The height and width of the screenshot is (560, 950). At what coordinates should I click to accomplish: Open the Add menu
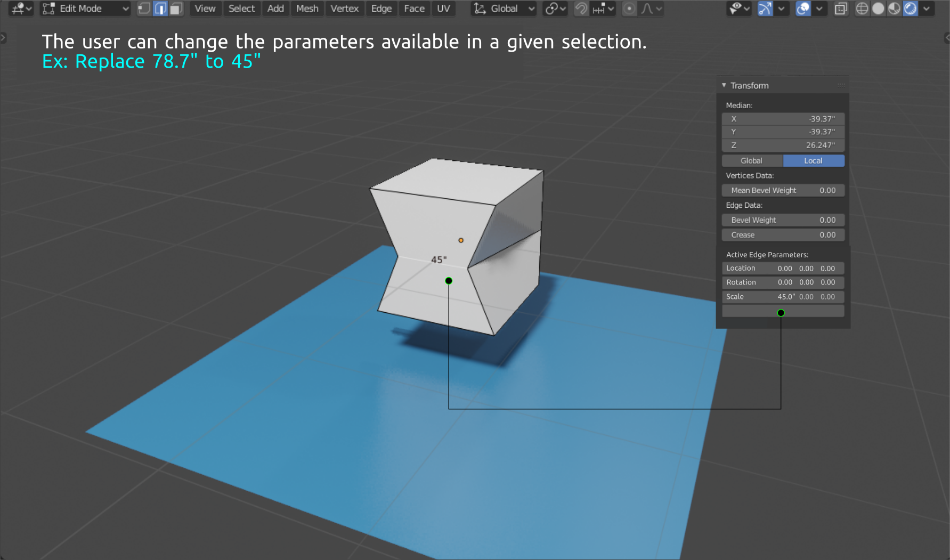pyautogui.click(x=275, y=9)
